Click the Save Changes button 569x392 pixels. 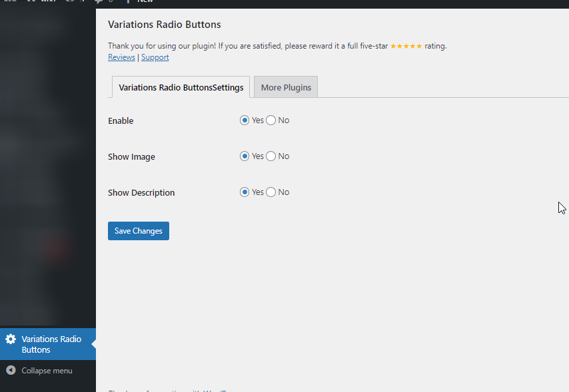click(139, 231)
